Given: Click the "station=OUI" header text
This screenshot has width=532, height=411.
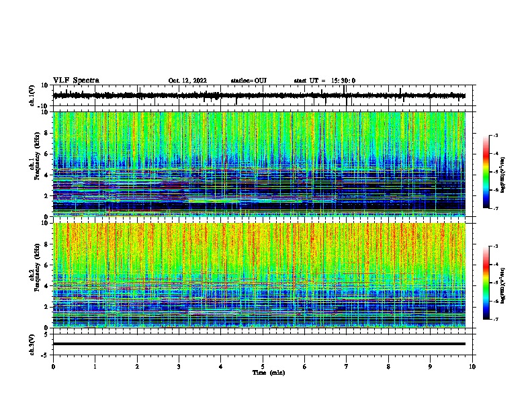Looking at the screenshot, I should (249, 81).
